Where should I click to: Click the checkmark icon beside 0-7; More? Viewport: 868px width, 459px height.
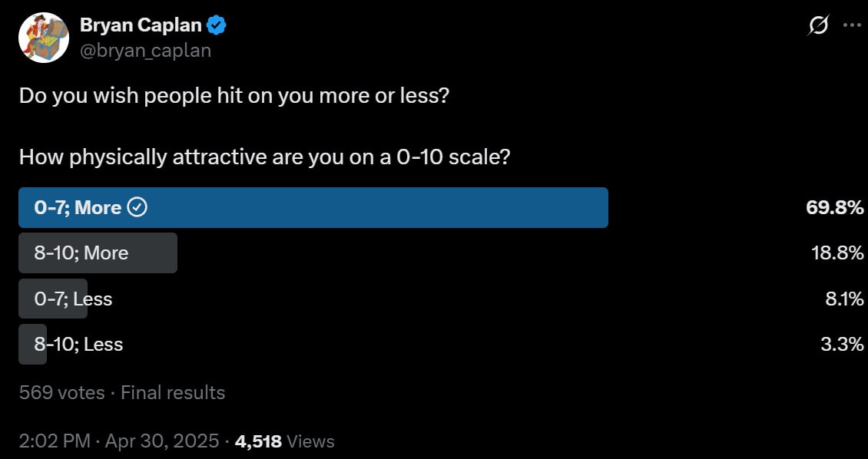(137, 207)
